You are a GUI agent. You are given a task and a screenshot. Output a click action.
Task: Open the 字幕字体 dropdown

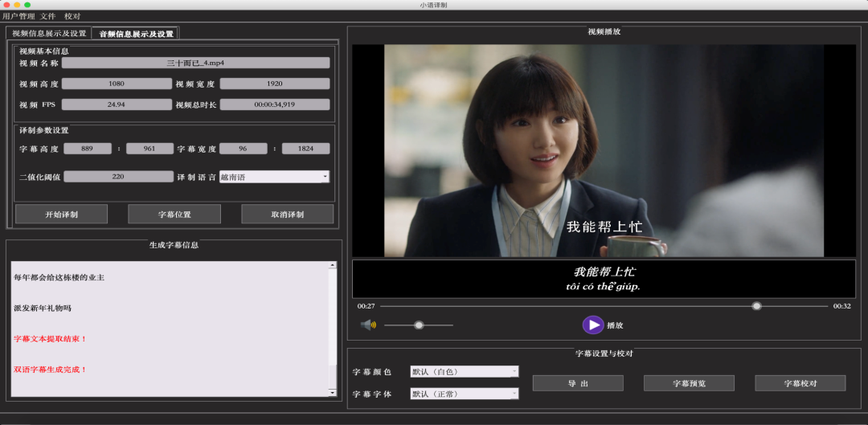click(465, 394)
